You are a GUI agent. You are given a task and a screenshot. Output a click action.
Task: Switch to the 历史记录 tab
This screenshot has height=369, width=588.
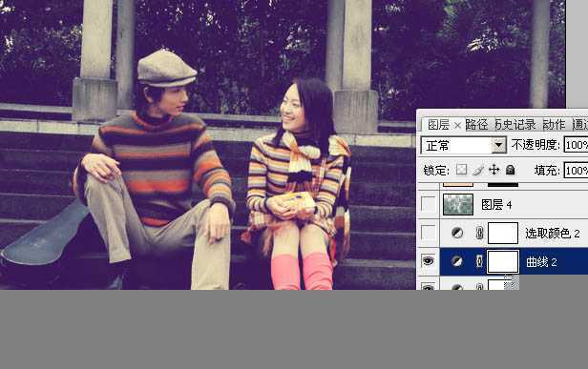(515, 124)
